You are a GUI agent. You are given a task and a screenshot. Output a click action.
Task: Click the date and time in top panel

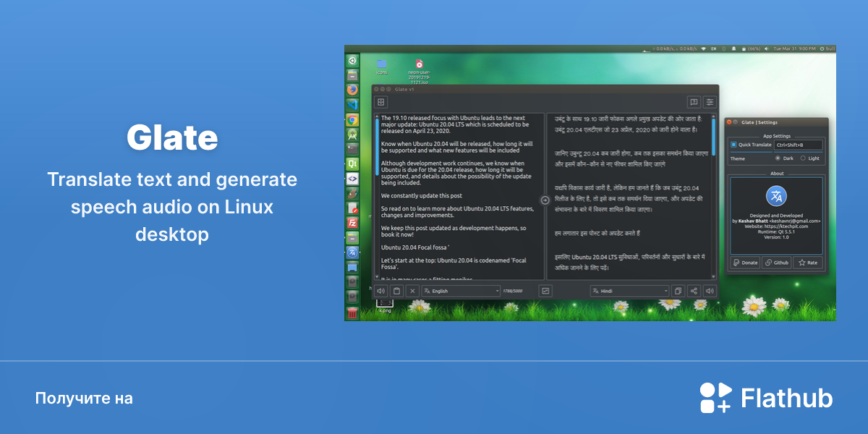(x=793, y=48)
